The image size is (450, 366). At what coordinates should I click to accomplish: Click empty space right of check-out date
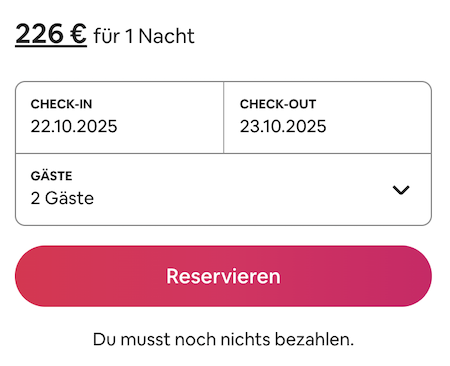[x=378, y=126]
